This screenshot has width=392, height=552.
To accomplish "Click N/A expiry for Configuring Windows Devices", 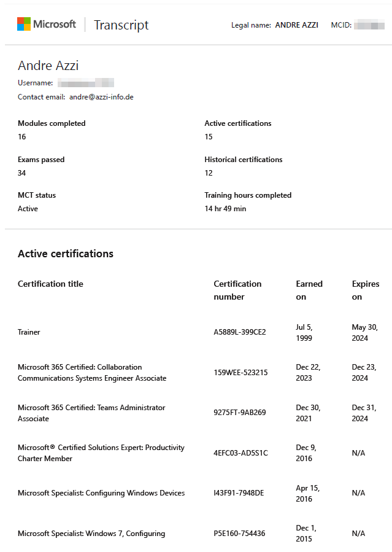I will coord(358,493).
